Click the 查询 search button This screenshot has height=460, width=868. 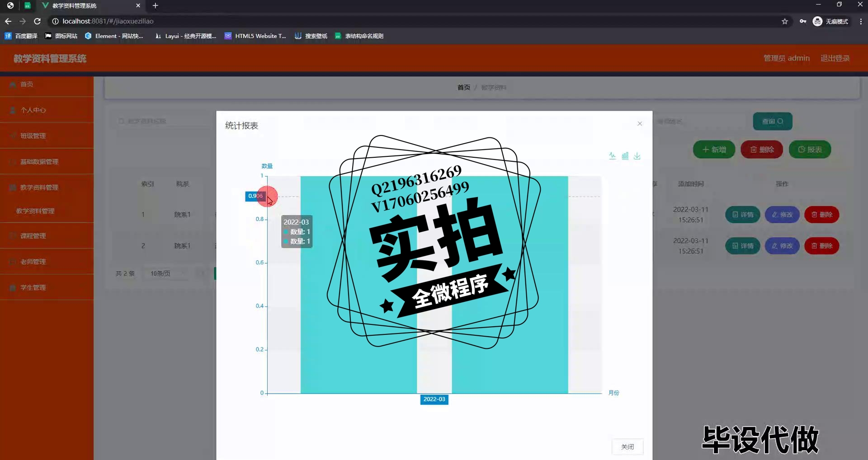tap(773, 121)
